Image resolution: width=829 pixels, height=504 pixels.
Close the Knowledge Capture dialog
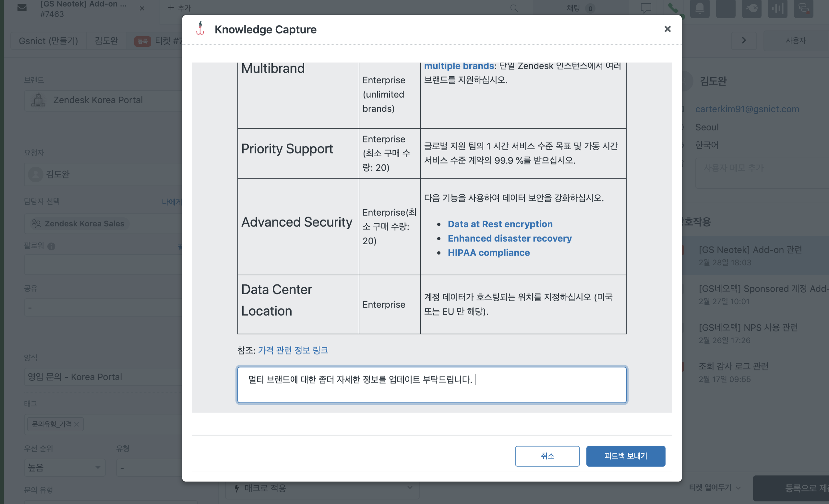coord(667,29)
